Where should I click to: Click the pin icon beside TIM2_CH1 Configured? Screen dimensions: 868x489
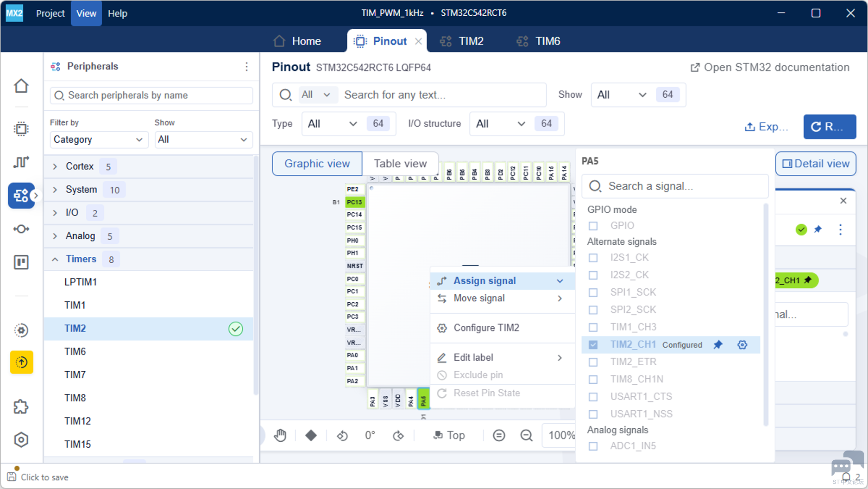[x=718, y=345]
